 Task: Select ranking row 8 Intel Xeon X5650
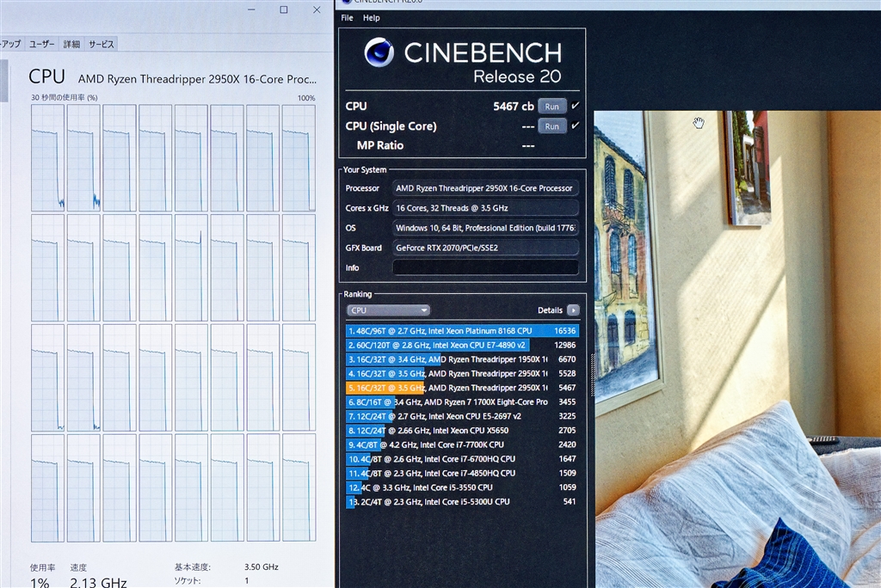click(x=462, y=430)
